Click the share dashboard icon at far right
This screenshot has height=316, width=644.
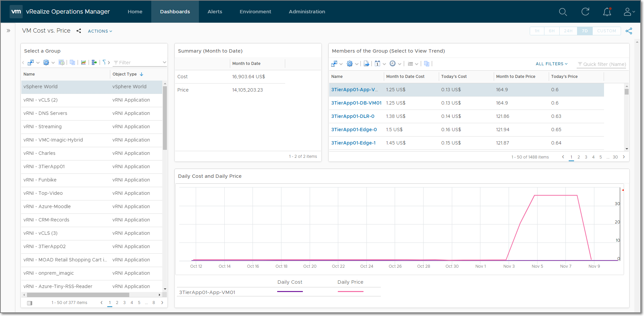(629, 31)
